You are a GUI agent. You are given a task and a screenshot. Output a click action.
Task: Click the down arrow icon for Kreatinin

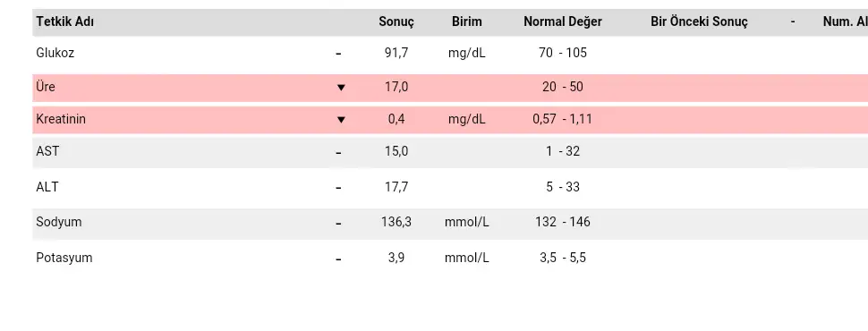pyautogui.click(x=341, y=120)
